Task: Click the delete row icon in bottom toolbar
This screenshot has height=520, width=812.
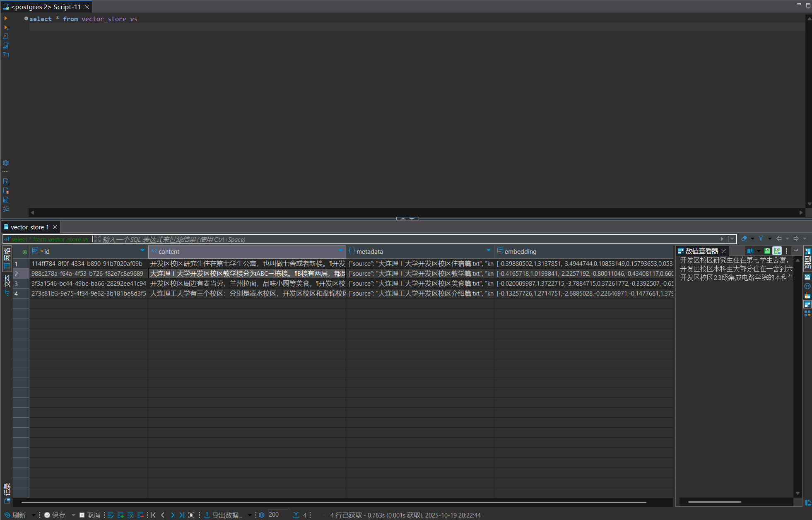Action: coord(140,515)
